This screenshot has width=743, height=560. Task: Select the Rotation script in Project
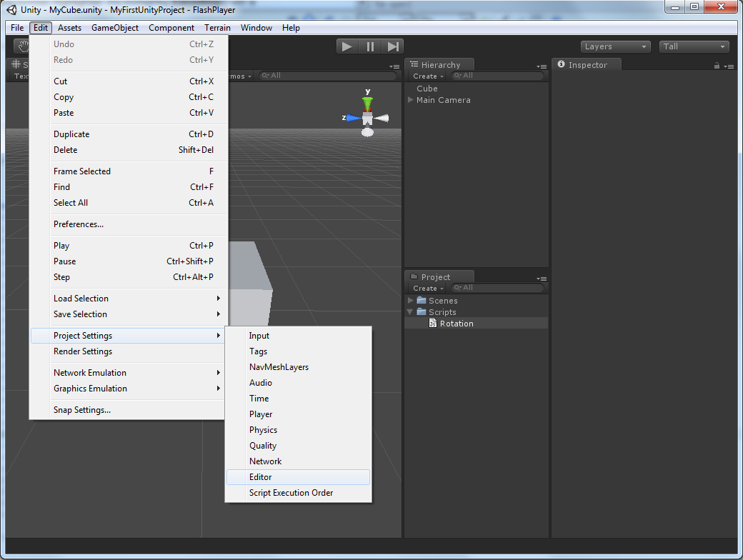(477, 324)
